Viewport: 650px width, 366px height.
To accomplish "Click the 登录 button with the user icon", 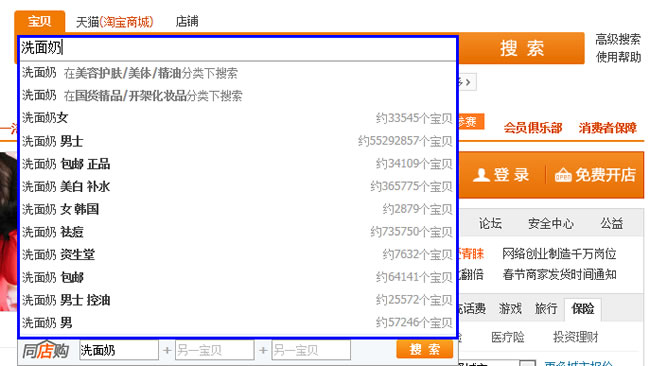I will pos(501,175).
